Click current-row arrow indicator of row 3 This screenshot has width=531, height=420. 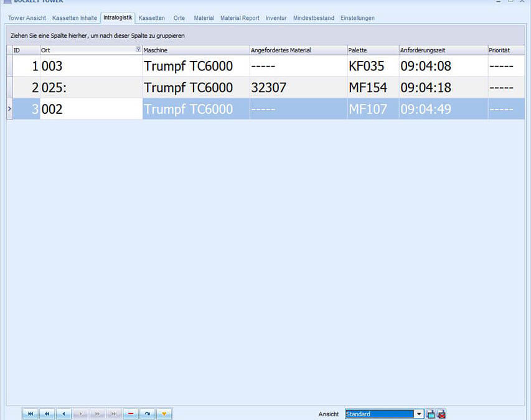(x=9, y=109)
